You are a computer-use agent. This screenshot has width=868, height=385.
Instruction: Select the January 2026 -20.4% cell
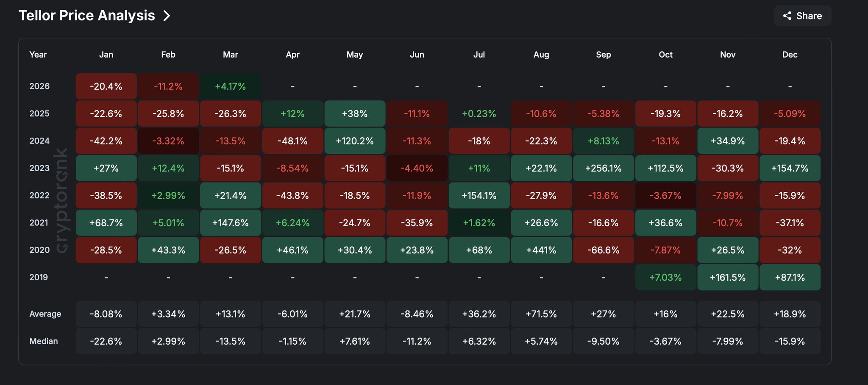106,86
